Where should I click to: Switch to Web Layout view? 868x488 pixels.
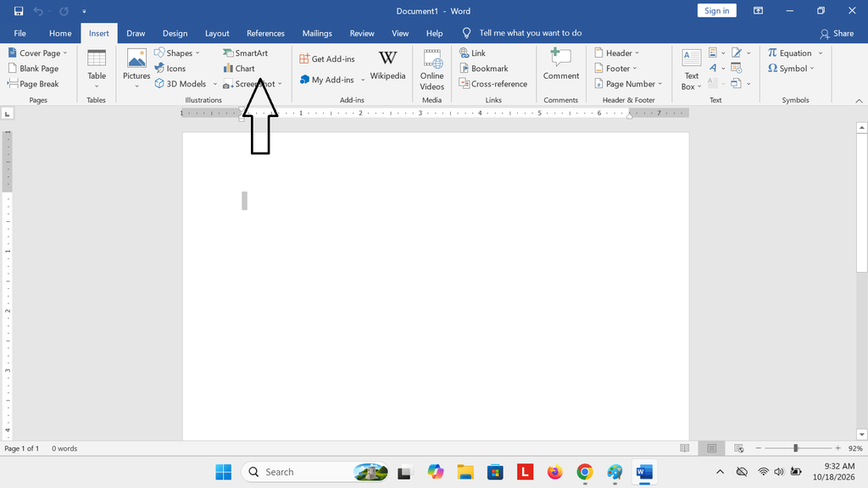[738, 448]
